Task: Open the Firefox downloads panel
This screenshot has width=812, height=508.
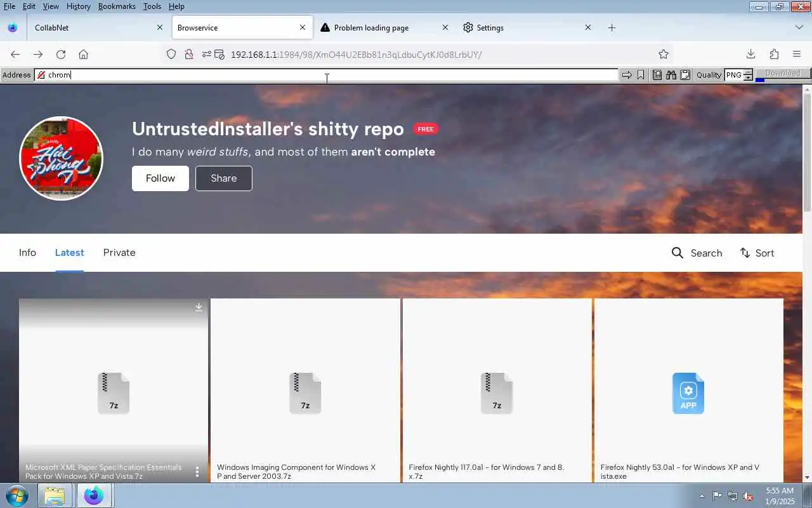Action: tap(750, 55)
